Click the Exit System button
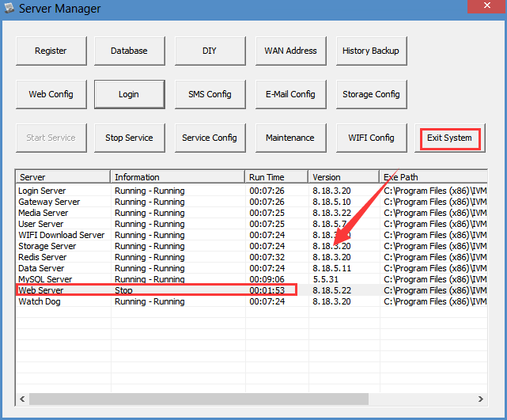This screenshot has height=420, width=507. click(450, 138)
